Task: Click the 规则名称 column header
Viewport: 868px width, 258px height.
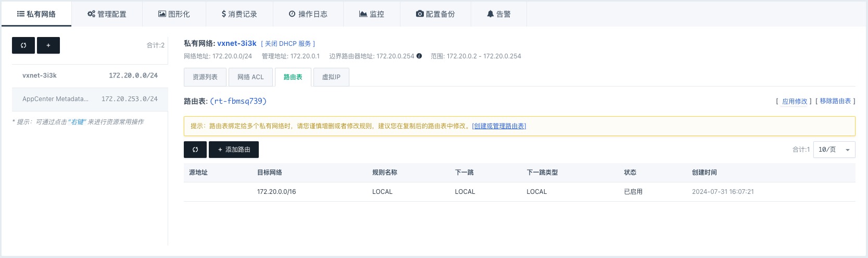Action: (x=385, y=173)
